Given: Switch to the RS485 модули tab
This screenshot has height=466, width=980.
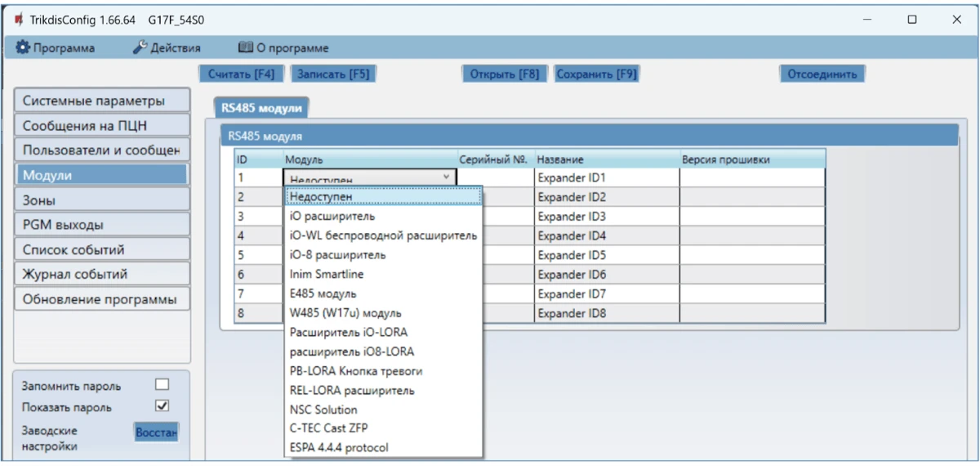Looking at the screenshot, I should [x=262, y=108].
